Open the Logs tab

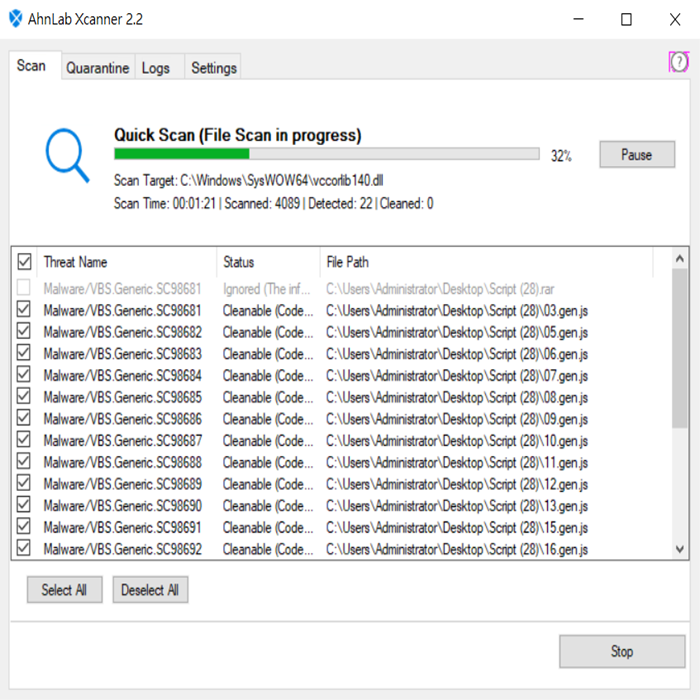click(x=155, y=68)
